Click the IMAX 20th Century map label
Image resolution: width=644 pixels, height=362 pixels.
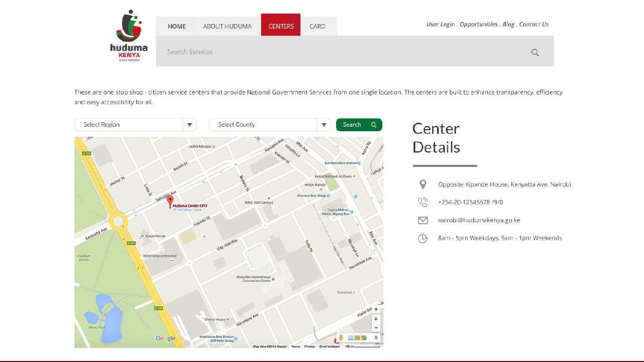[259, 203]
